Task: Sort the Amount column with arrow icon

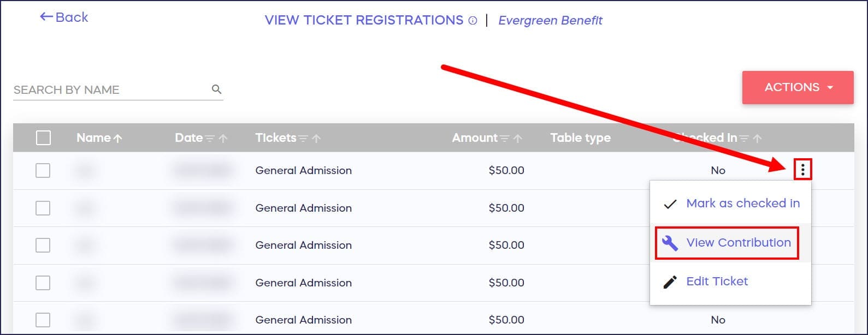Action: click(518, 139)
